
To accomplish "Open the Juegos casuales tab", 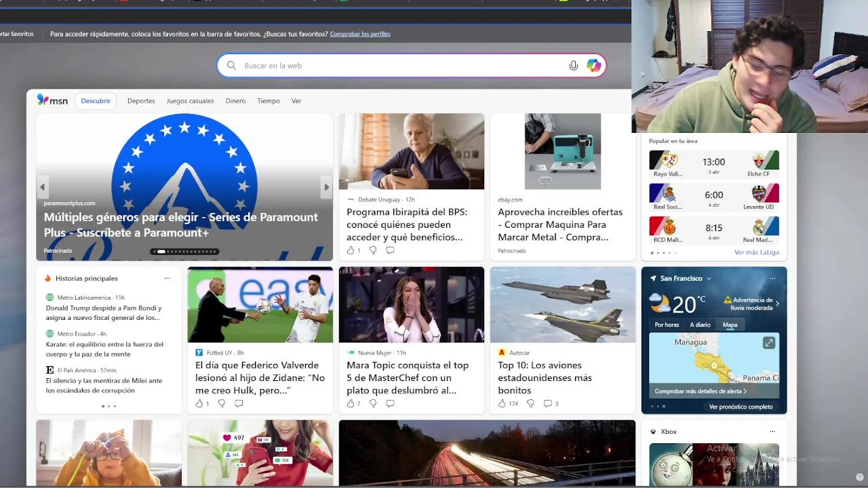I will [x=190, y=101].
